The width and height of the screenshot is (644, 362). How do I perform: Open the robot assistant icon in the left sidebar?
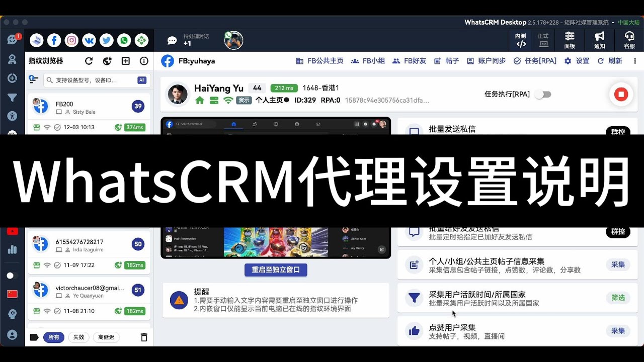13,59
